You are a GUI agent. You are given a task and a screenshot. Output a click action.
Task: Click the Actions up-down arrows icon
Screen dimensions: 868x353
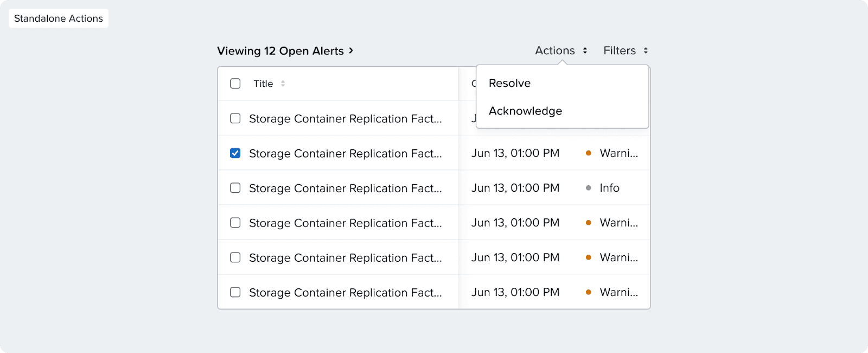coord(585,51)
